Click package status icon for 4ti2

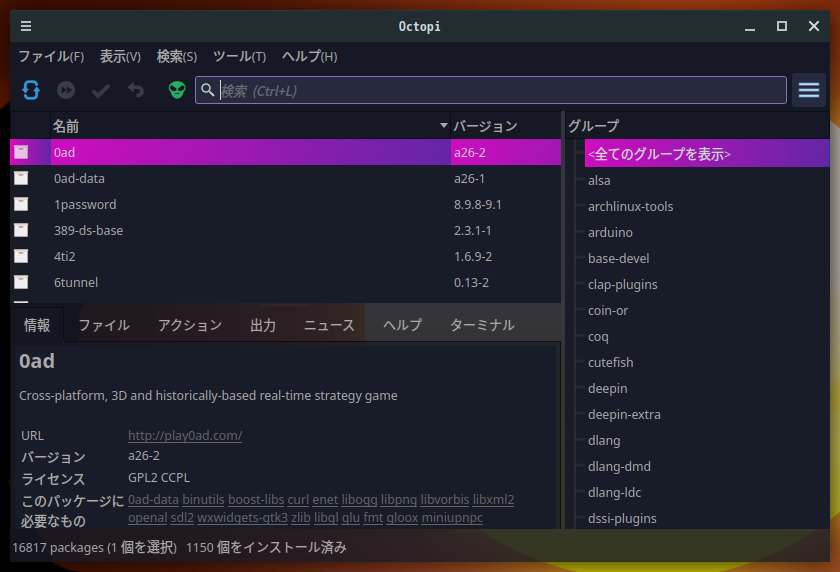(x=21, y=256)
